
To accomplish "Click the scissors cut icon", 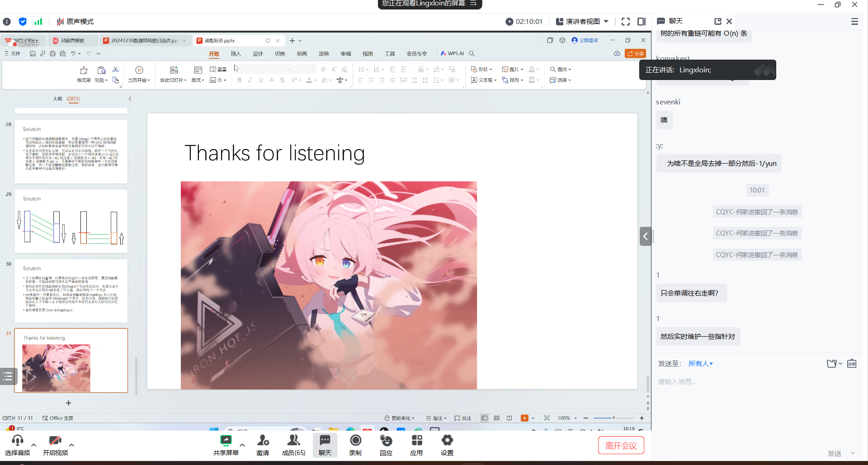I will (116, 70).
